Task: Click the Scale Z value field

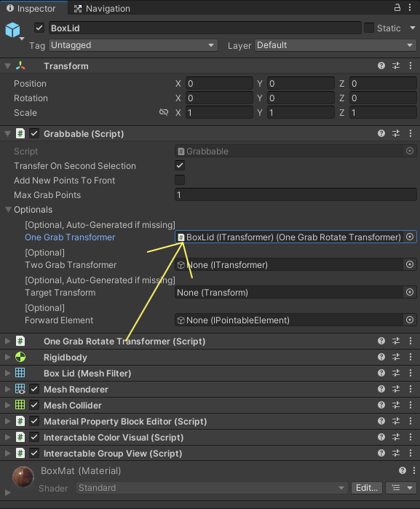Action: pyautogui.click(x=383, y=113)
